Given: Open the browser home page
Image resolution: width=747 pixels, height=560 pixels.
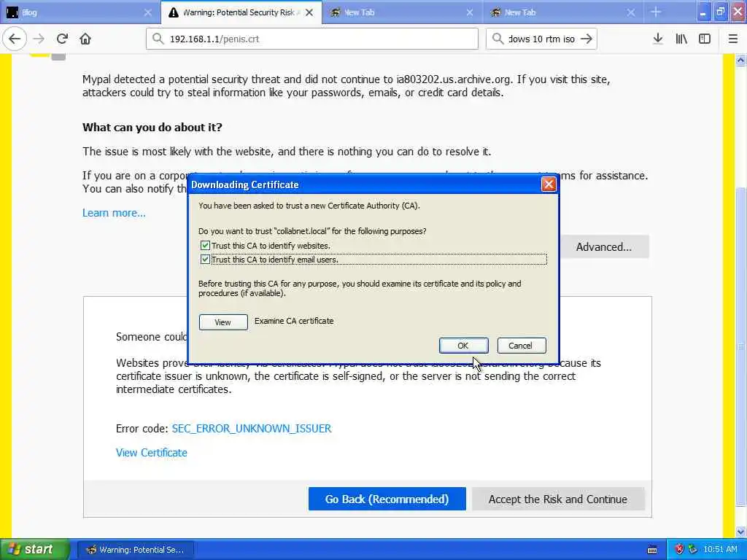Looking at the screenshot, I should coord(85,39).
